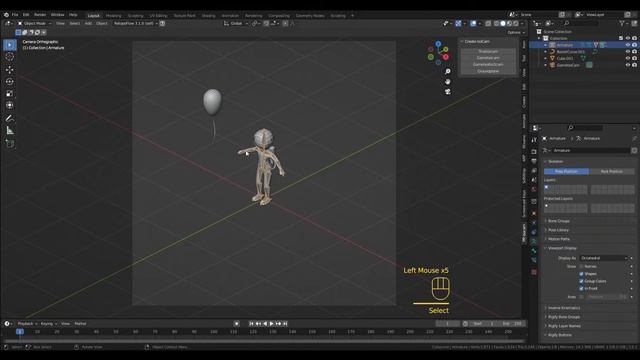
Task: Open the Object Data armature properties tab
Action: [534, 242]
